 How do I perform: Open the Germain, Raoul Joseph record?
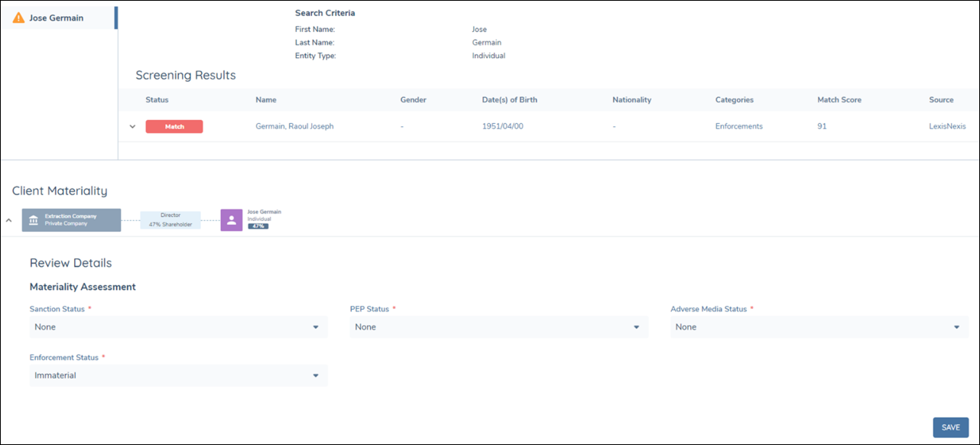pos(296,126)
